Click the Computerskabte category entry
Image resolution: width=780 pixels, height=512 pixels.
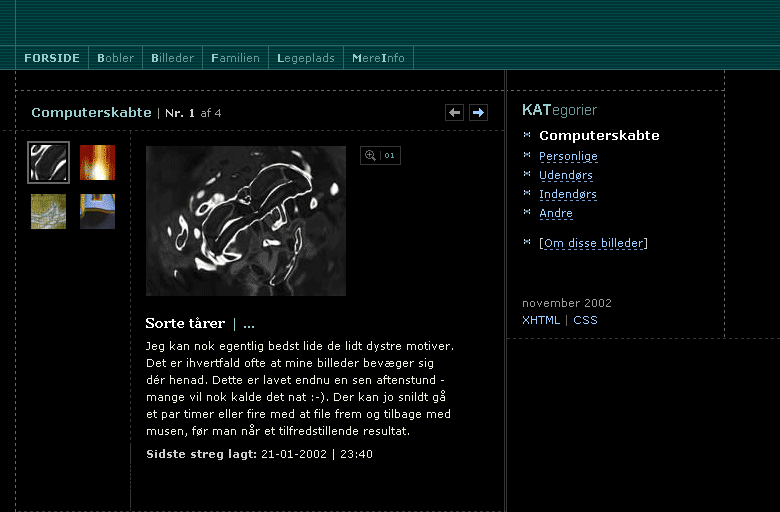tap(599, 135)
